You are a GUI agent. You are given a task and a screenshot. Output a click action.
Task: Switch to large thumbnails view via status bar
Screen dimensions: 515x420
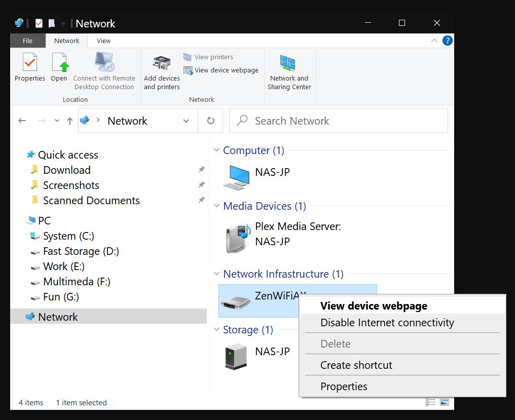click(x=445, y=402)
